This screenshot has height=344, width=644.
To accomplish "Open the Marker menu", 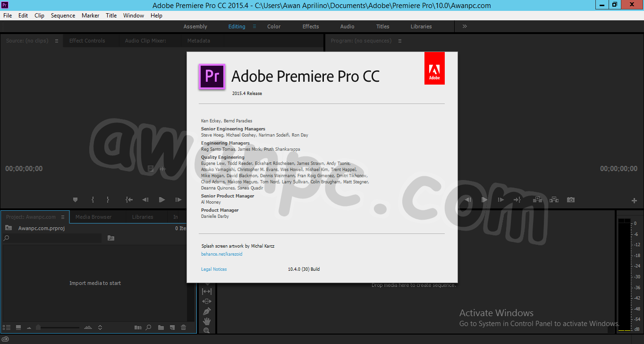I will [91, 16].
